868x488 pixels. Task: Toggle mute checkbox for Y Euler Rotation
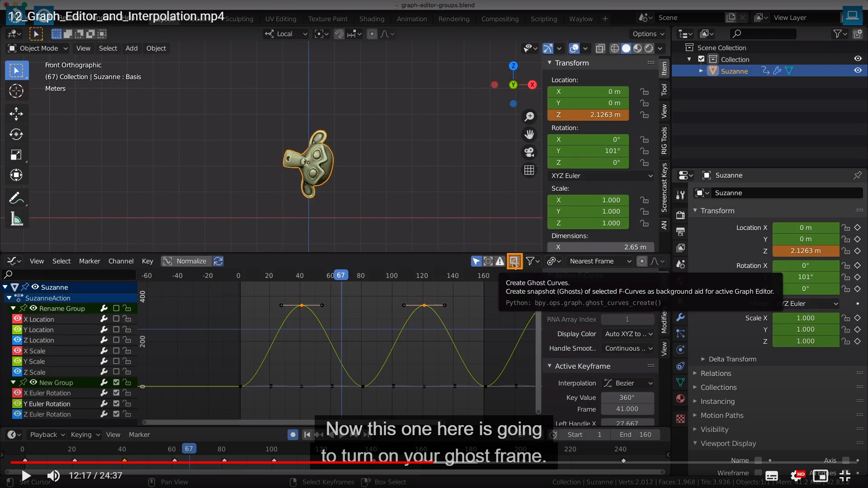(x=116, y=404)
